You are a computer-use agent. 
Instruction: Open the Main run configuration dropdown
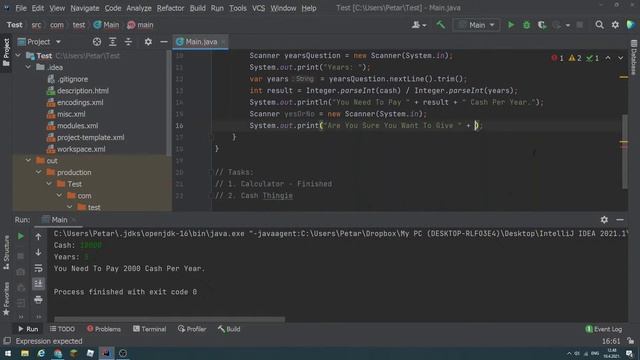coord(476,25)
